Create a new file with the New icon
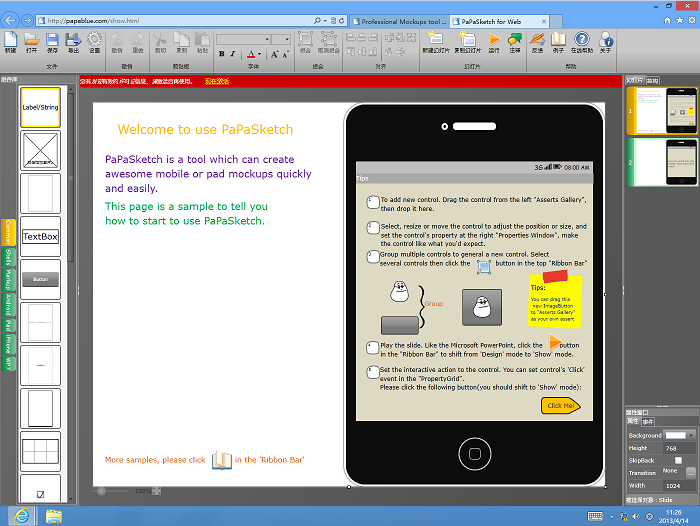Viewport: 700px width, 526px height. [x=10, y=42]
